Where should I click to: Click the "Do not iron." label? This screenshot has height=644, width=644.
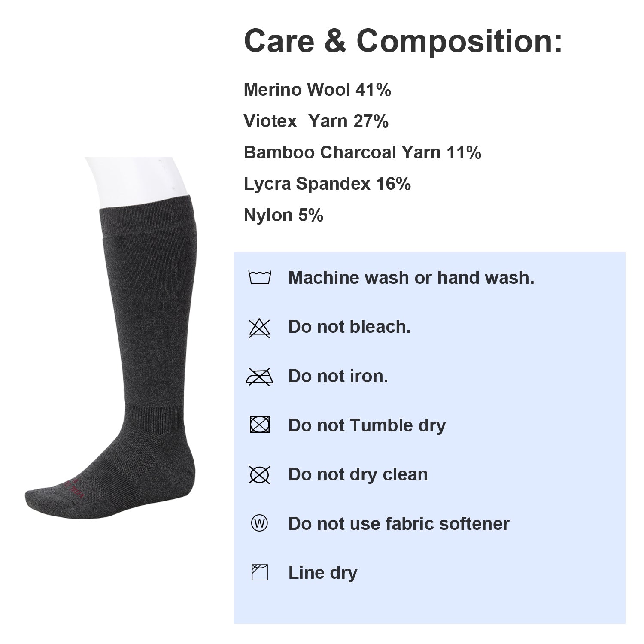(338, 376)
